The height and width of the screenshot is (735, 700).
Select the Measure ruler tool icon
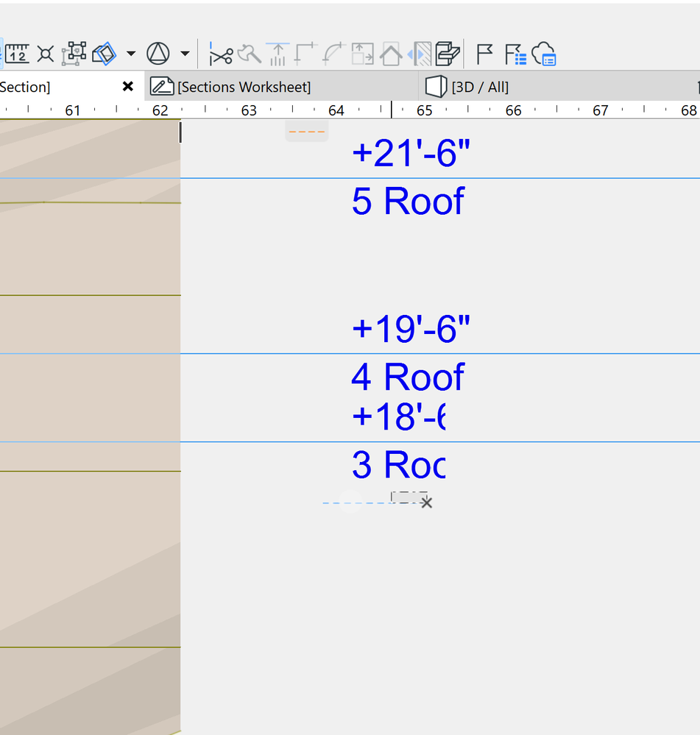pos(17,54)
